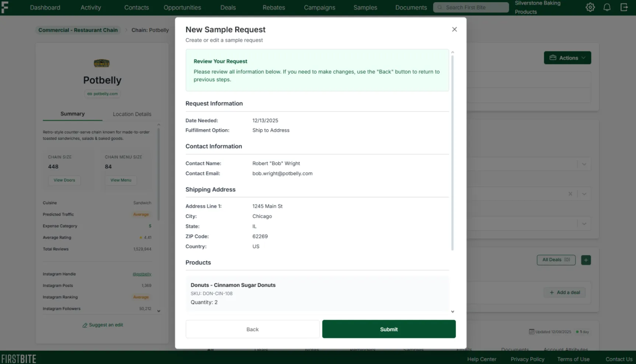Image resolution: width=636 pixels, height=364 pixels.
Task: Click the ZIP Code value 62269
Action: 260,237
